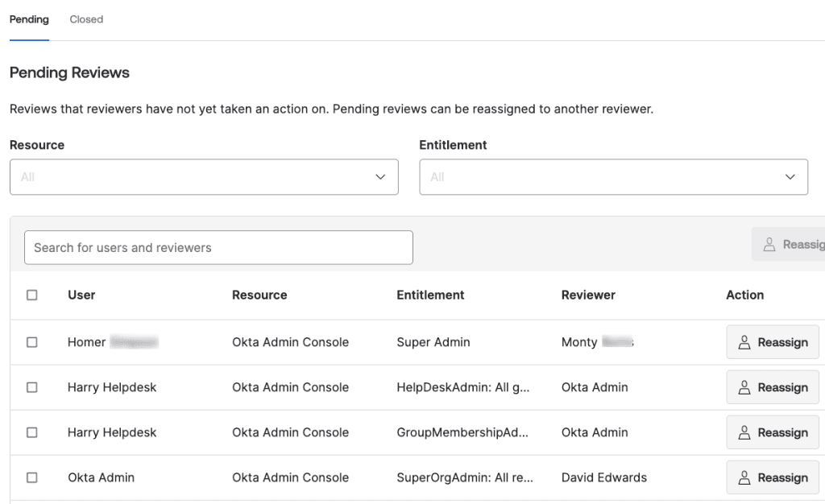This screenshot has height=504, width=825.
Task: Click Okta Admin reviewer in HelpDeskAdmin row
Action: 595,387
